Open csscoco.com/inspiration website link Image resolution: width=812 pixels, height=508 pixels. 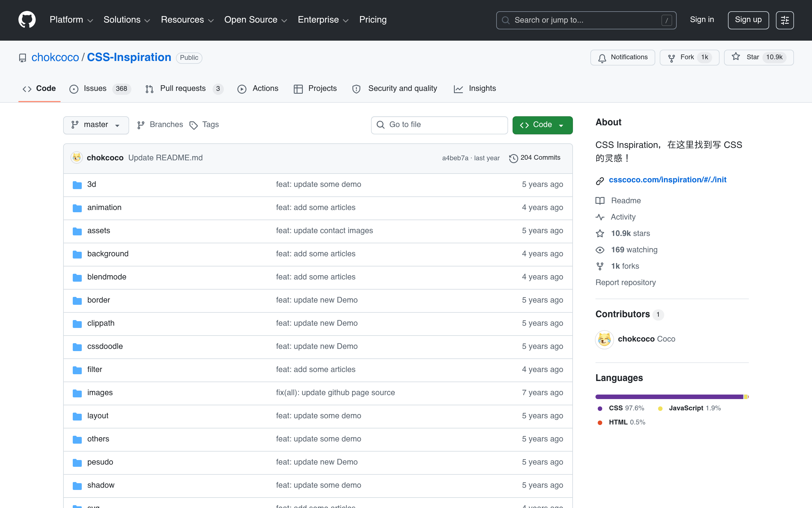pos(667,180)
